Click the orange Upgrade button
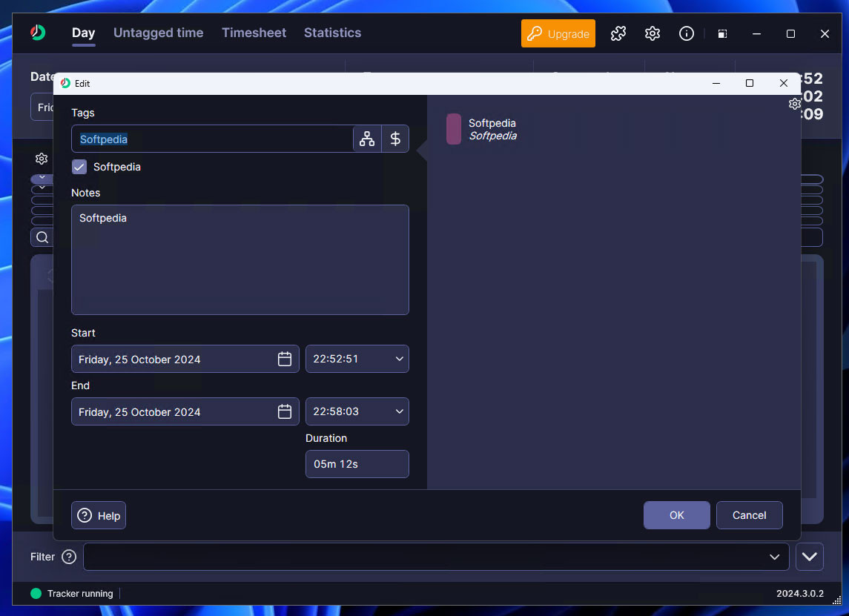Screen dimensions: 849x616 (558, 33)
